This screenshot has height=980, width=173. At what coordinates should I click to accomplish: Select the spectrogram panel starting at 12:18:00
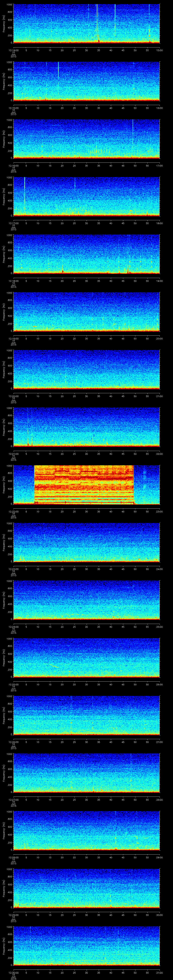(x=86, y=254)
